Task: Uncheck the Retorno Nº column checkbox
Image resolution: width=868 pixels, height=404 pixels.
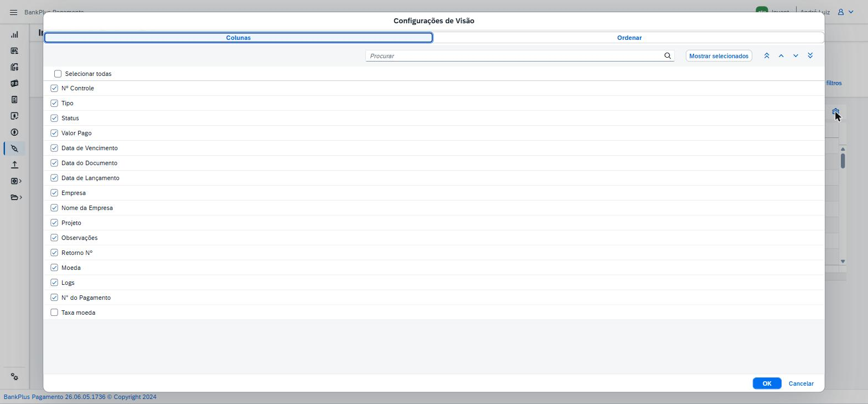Action: point(54,253)
